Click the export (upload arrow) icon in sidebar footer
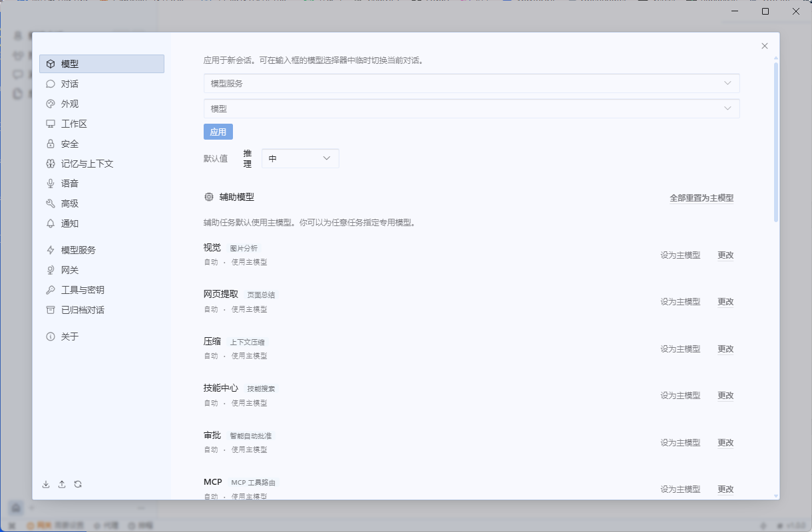This screenshot has height=532, width=812. click(x=62, y=484)
